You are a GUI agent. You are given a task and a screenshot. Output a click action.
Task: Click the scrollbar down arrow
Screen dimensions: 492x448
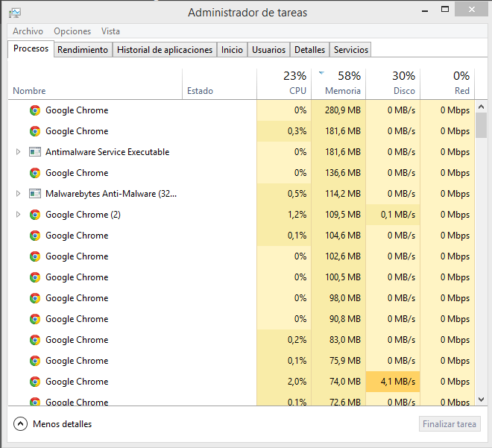point(481,400)
